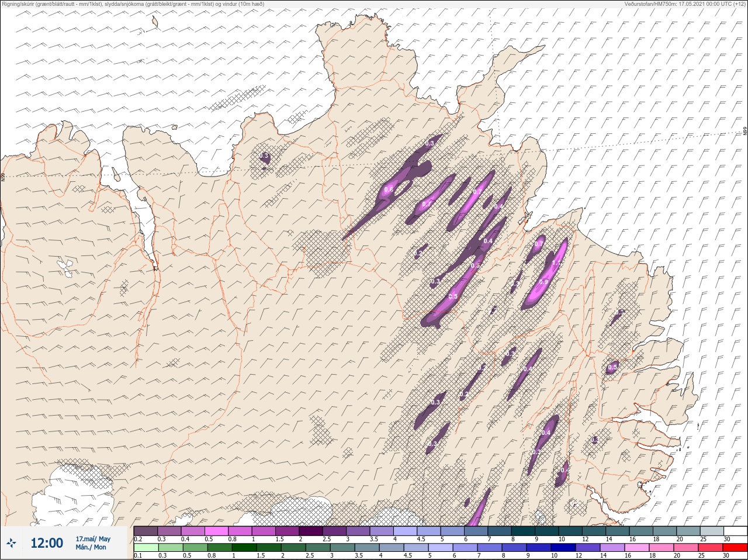Image resolution: width=748 pixels, height=560 pixels.
Task: Select the upper legend swatch between 0.5 and 0.8
Action: pyautogui.click(x=216, y=531)
